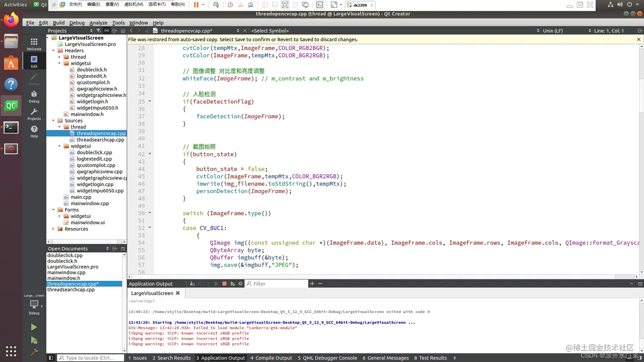Take a VM snapshot with clock icon
644x362 pixels.
230,5
